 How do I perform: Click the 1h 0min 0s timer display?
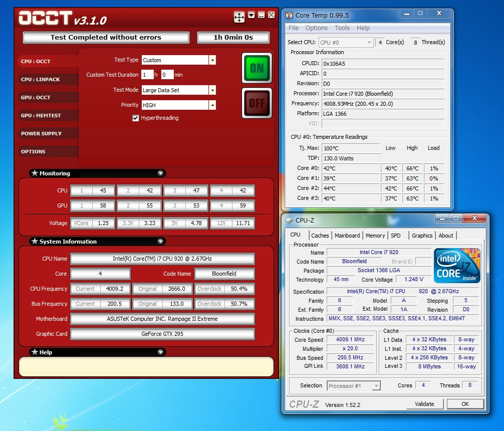[233, 37]
